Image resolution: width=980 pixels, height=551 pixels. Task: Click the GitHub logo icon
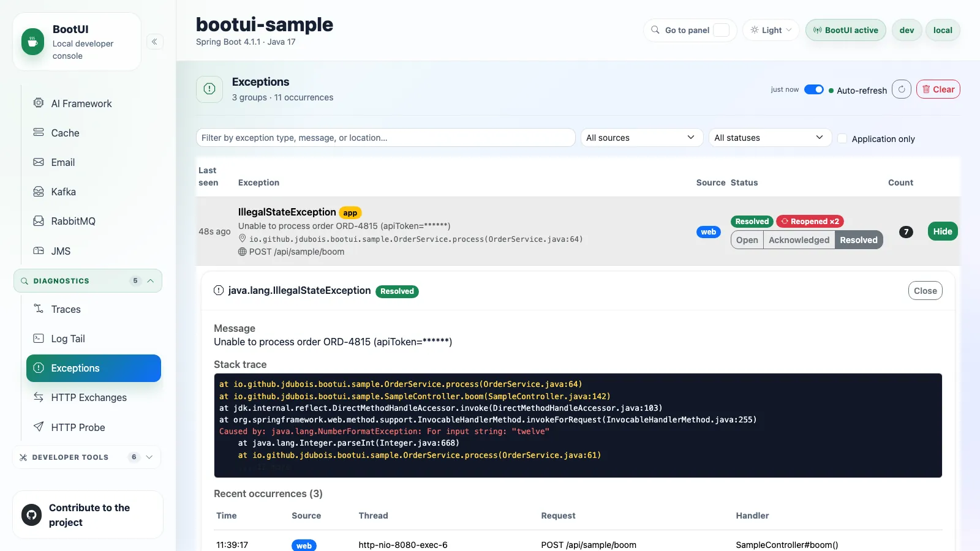pyautogui.click(x=32, y=515)
